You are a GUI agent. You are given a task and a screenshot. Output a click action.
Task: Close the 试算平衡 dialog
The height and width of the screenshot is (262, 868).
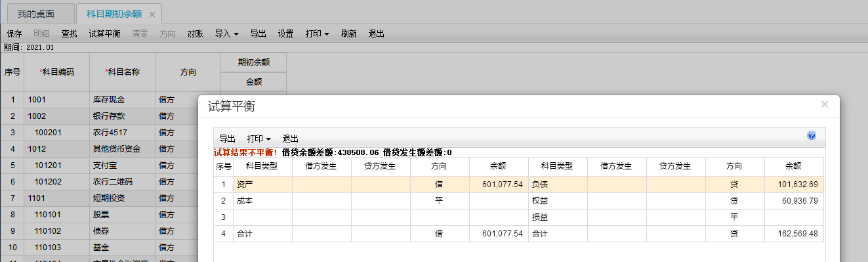pyautogui.click(x=825, y=104)
